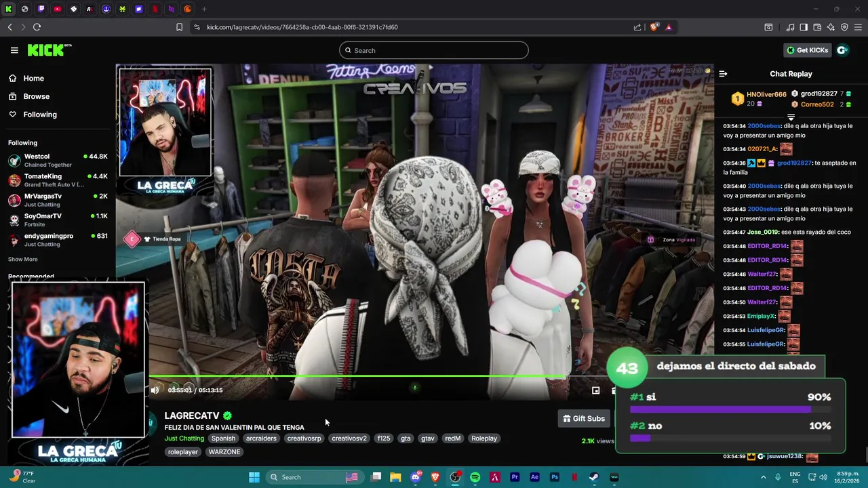
Task: Go back in browser
Action: coord(9,27)
